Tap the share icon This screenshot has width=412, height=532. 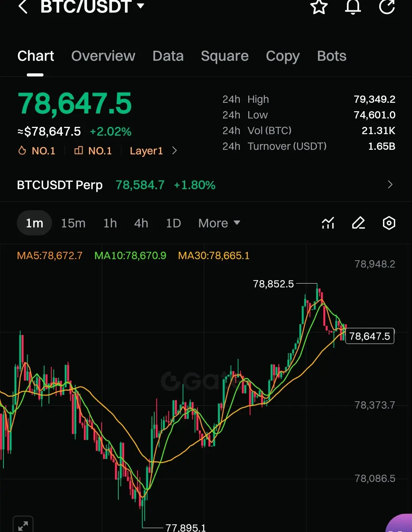click(387, 6)
